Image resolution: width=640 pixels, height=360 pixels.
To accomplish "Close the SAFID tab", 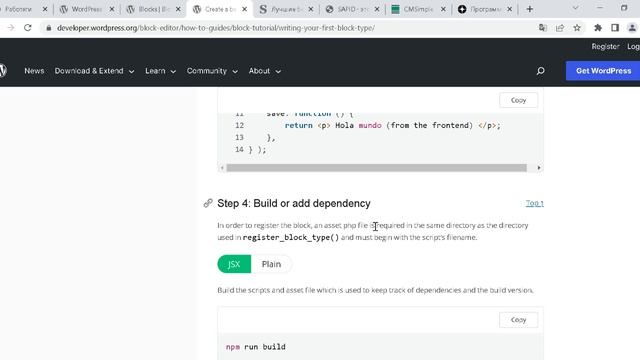I will 377,9.
